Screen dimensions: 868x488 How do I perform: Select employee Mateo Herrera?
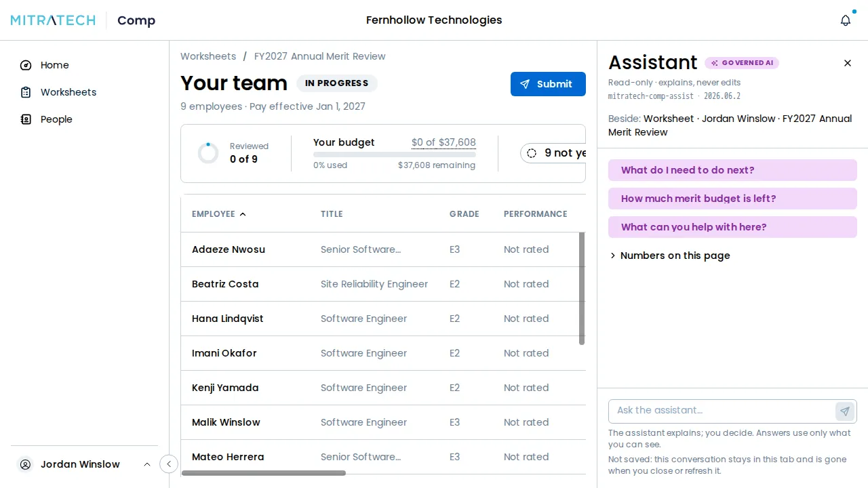(x=228, y=457)
